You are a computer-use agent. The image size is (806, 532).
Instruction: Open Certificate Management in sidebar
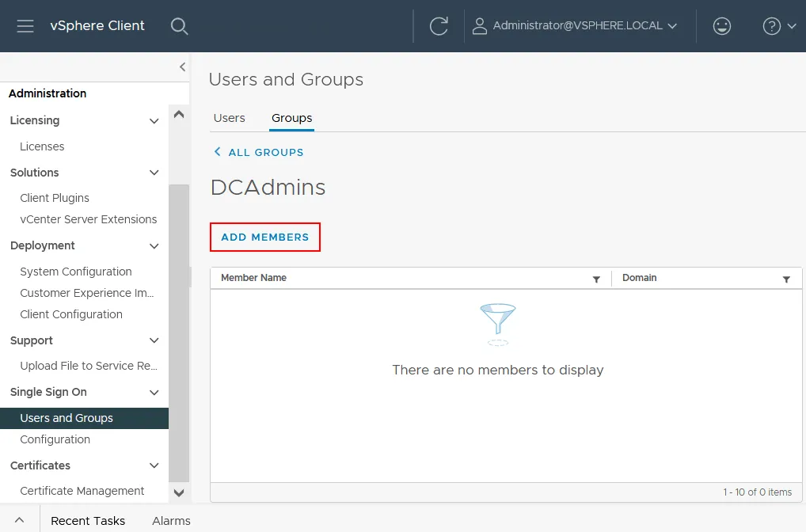[x=82, y=491]
